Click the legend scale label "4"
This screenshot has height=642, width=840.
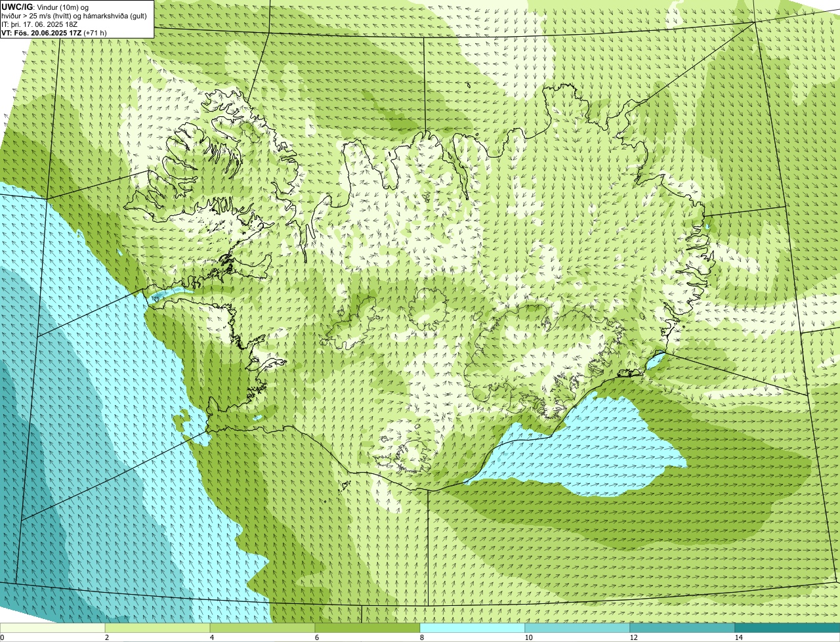[211, 637]
